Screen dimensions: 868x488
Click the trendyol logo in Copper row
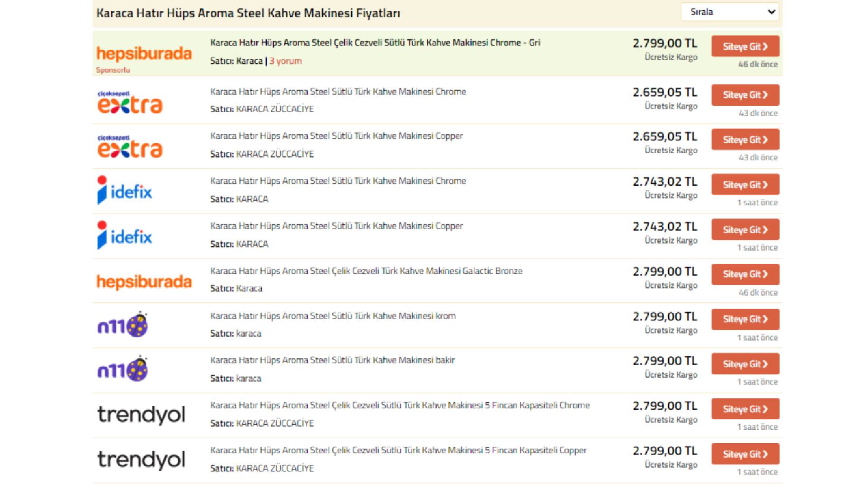141,460
